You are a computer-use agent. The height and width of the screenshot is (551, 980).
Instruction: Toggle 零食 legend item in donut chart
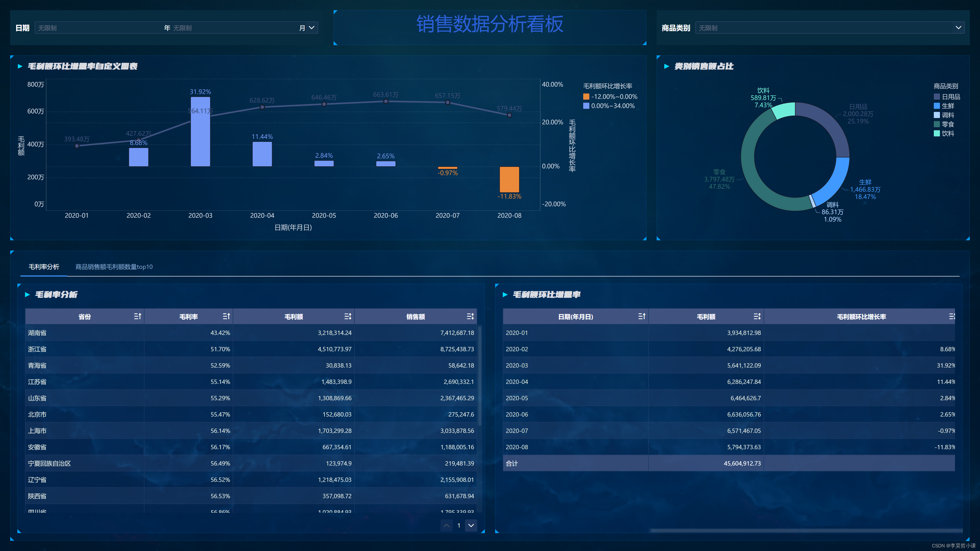944,124
